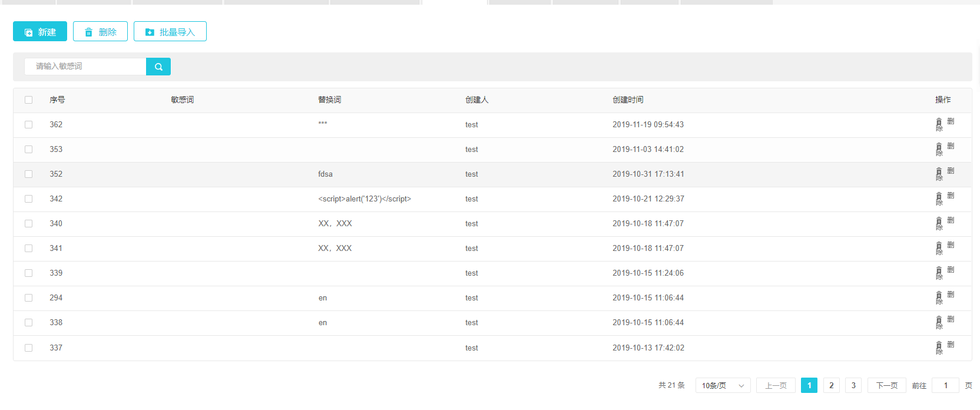Click trash icon in row 339

click(939, 272)
